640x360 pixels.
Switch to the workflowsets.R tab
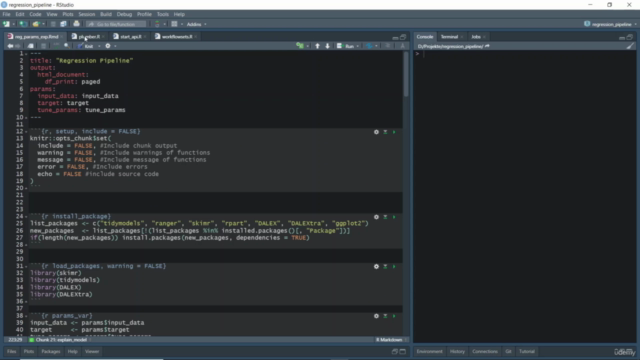pyautogui.click(x=176, y=37)
